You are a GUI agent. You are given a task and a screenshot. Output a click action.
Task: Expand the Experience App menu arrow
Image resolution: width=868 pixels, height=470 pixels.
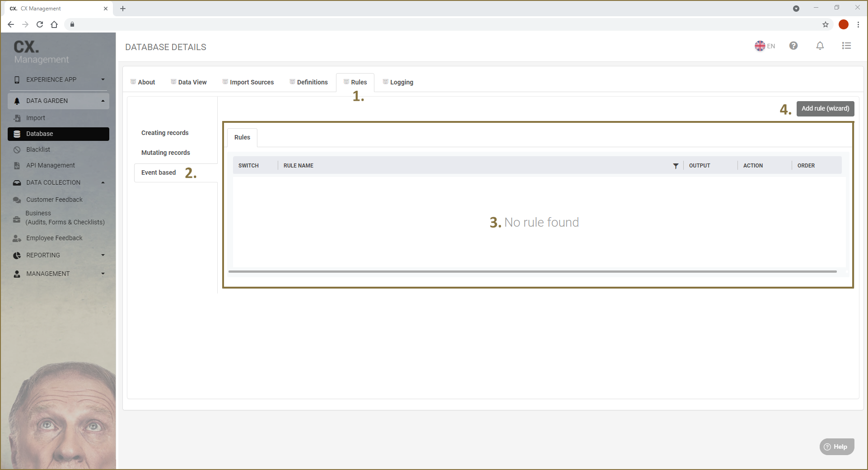[x=103, y=79]
